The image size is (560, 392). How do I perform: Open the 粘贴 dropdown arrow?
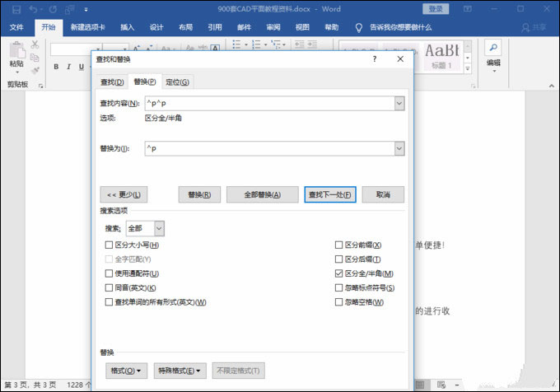coord(16,72)
